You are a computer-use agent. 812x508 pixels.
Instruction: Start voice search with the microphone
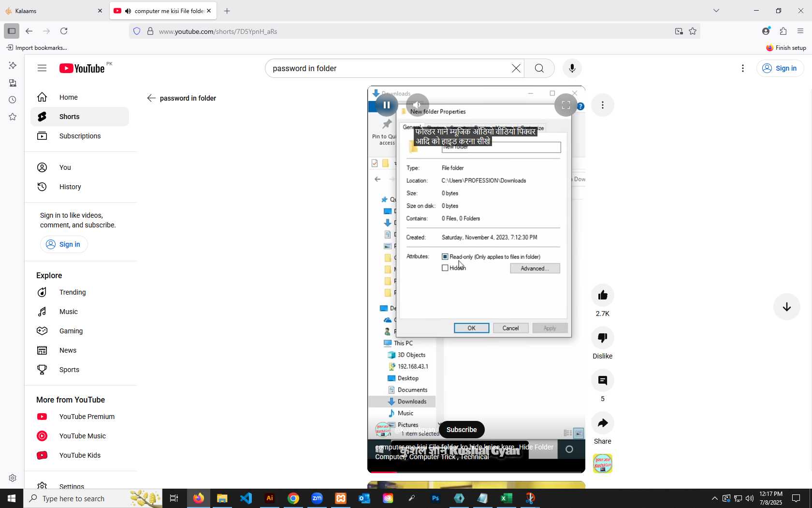pyautogui.click(x=572, y=68)
